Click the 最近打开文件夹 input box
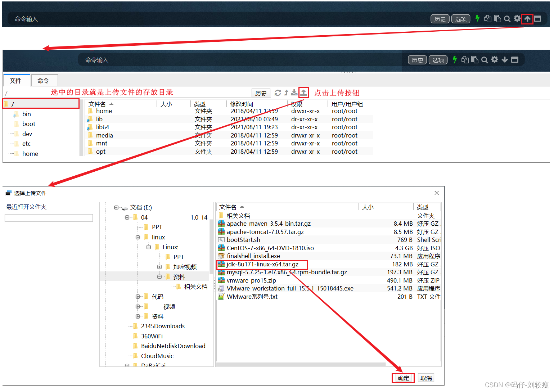Image resolution: width=554 pixels, height=392 pixels. coord(49,218)
